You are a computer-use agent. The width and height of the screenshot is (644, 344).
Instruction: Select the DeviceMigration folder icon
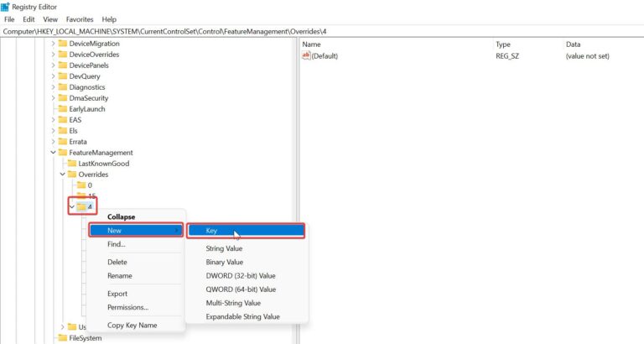pos(62,44)
